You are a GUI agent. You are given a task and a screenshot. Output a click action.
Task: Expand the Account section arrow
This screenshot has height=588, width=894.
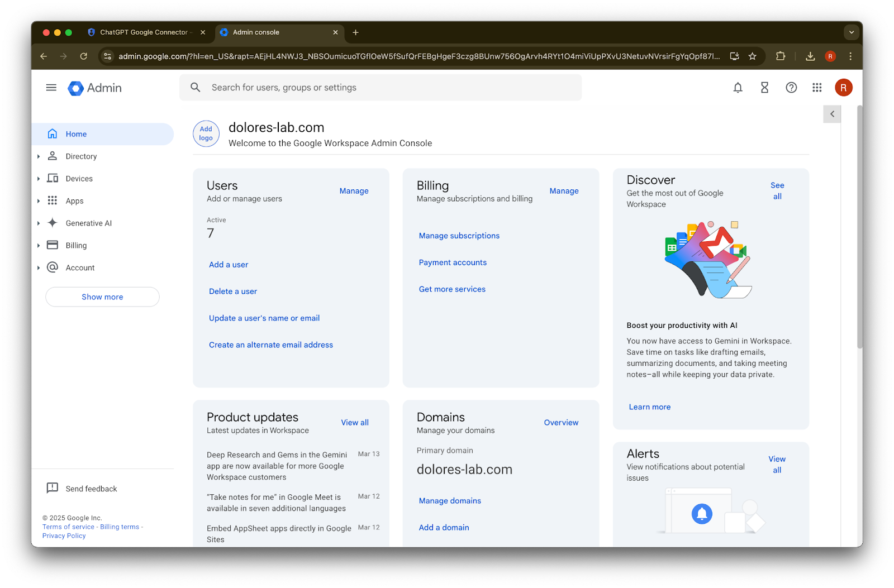tap(39, 268)
